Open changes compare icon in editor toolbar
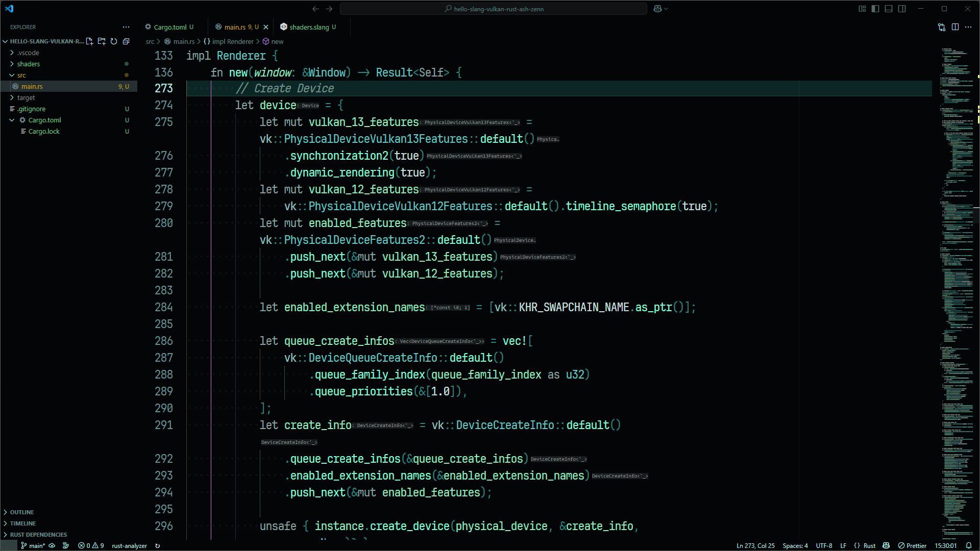The width and height of the screenshot is (980, 551). click(x=942, y=27)
